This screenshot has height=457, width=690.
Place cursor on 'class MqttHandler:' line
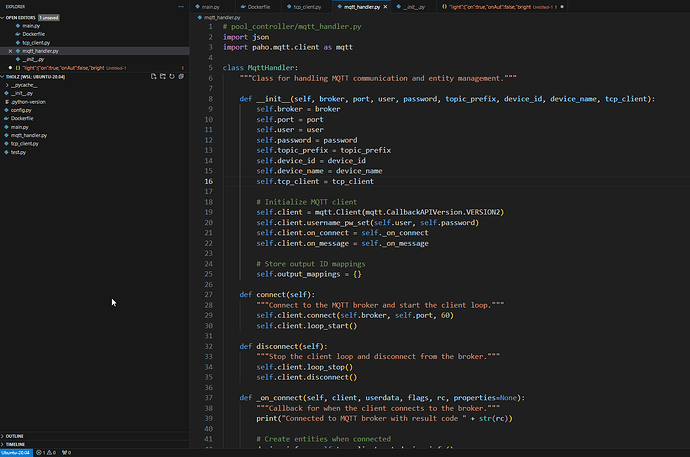(x=260, y=68)
